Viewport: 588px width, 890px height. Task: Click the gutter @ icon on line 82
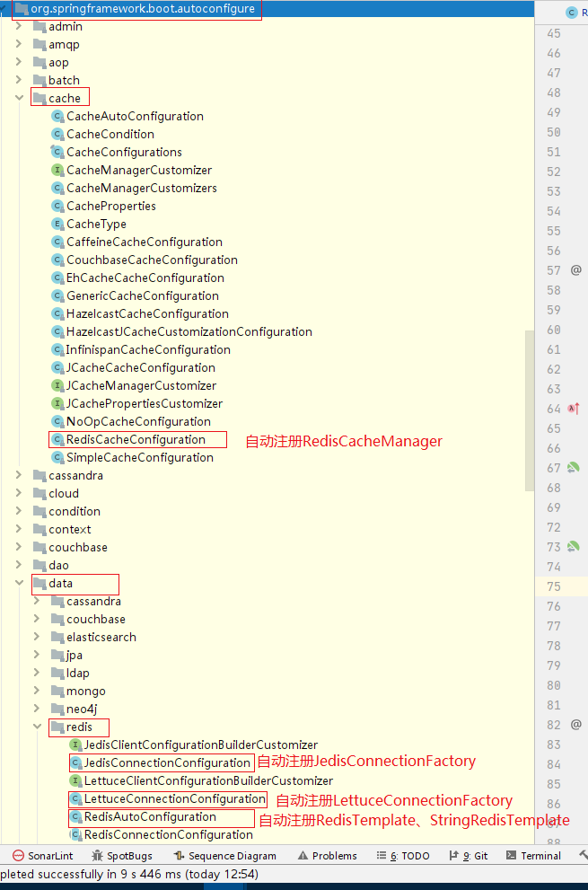point(575,724)
